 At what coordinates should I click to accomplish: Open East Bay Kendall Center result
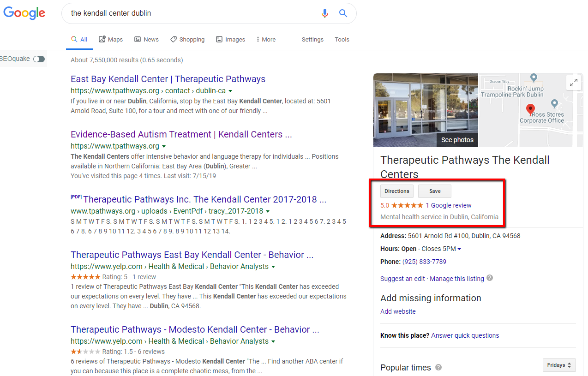[x=168, y=79]
